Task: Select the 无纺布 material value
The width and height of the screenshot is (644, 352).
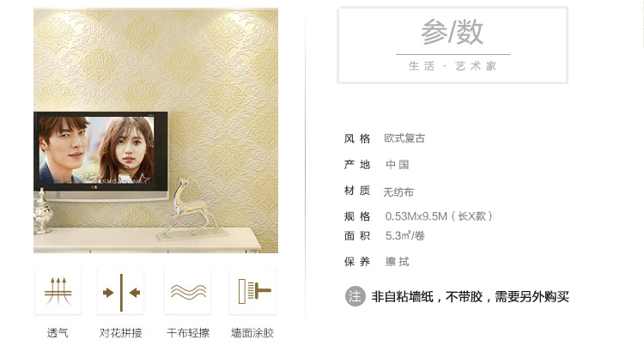Action: pyautogui.click(x=398, y=191)
